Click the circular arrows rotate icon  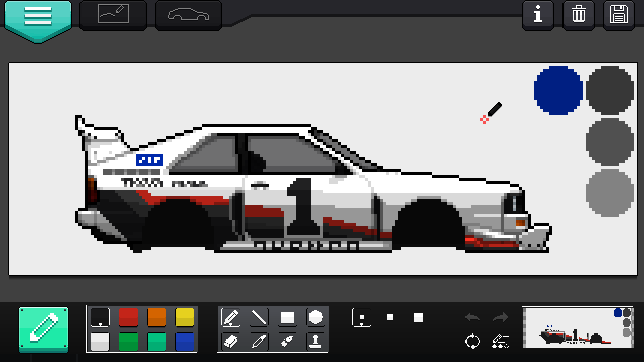click(472, 341)
